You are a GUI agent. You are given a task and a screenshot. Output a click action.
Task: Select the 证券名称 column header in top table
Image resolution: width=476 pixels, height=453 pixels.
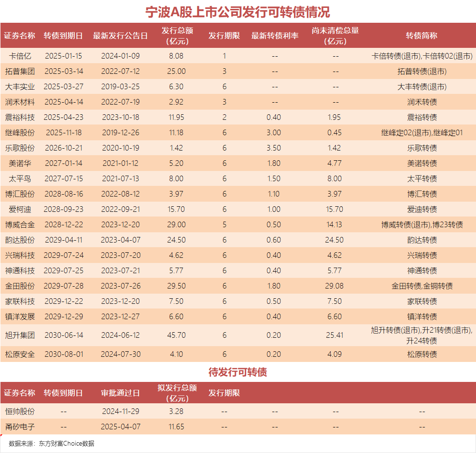[x=20, y=35]
